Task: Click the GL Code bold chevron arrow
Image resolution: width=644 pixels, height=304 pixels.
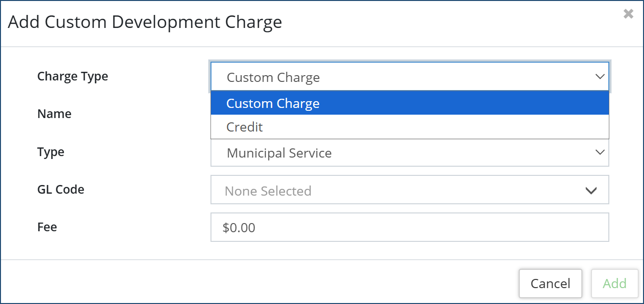Action: click(591, 190)
